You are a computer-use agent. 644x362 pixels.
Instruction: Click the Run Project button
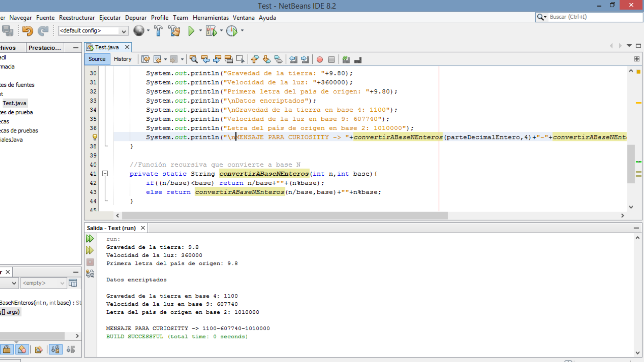[x=191, y=31]
